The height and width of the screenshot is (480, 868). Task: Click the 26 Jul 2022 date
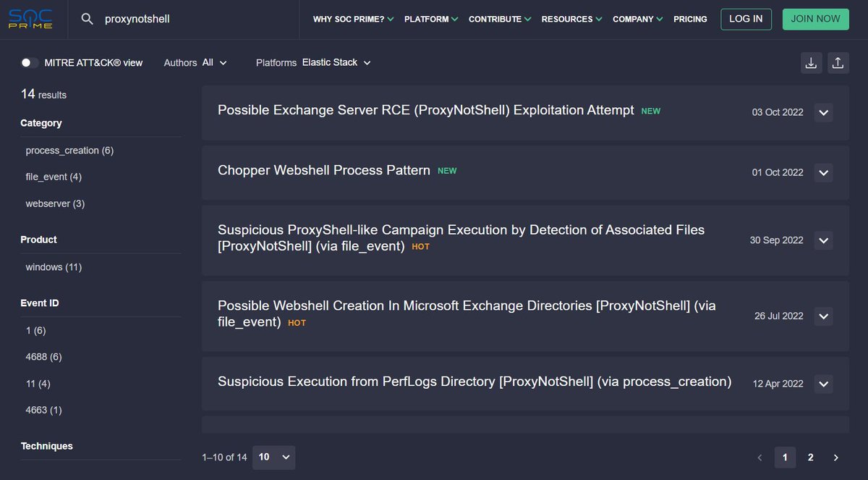point(779,316)
